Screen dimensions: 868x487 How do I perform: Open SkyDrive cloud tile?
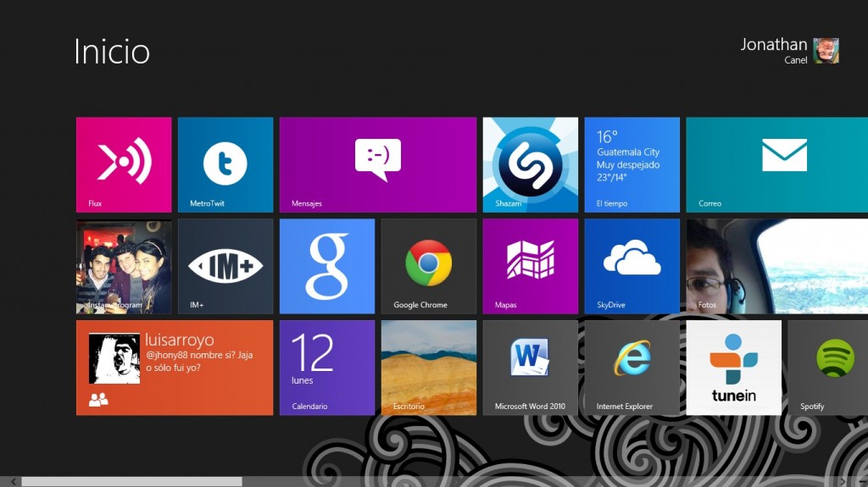632,266
